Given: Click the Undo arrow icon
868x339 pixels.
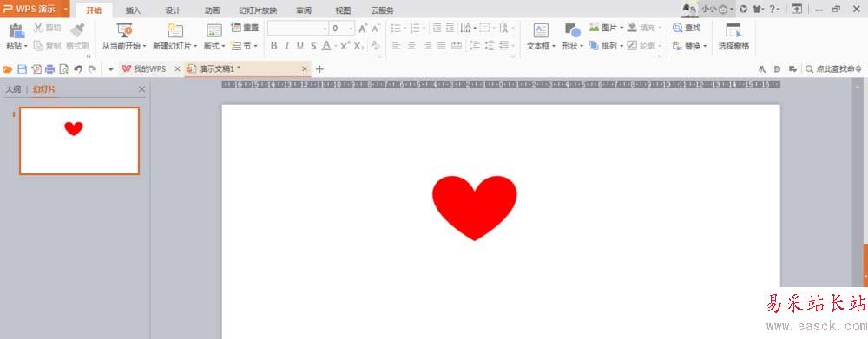Looking at the screenshot, I should 78,69.
